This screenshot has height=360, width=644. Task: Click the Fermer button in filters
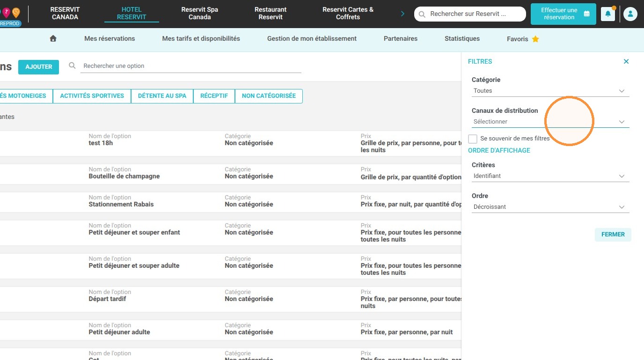[613, 235]
